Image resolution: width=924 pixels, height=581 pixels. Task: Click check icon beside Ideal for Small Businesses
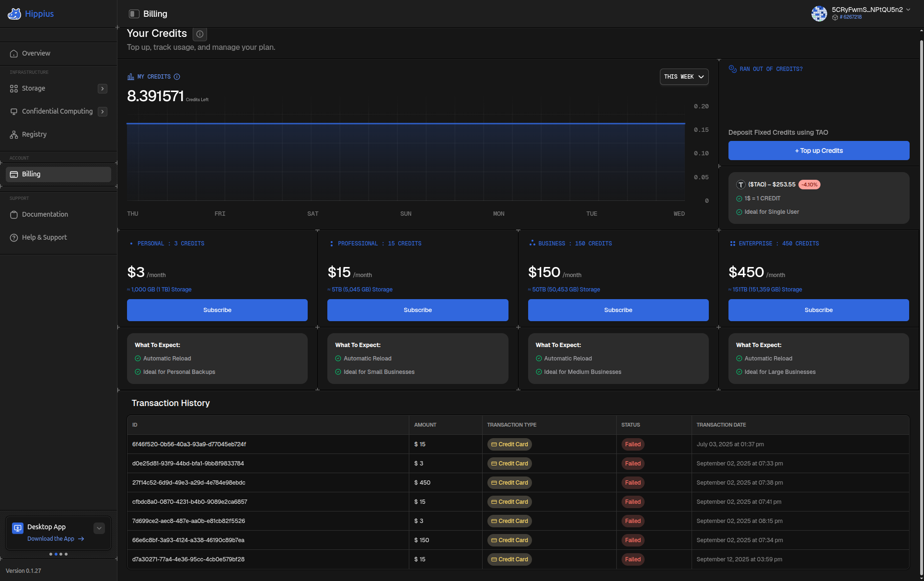point(338,372)
